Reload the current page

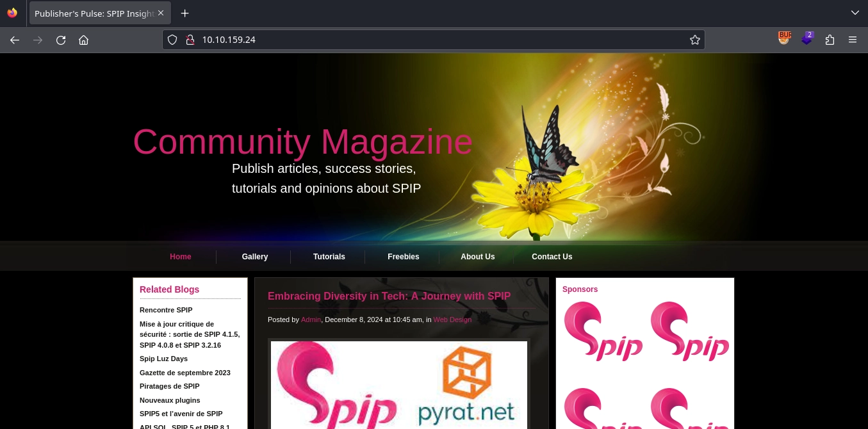(61, 40)
